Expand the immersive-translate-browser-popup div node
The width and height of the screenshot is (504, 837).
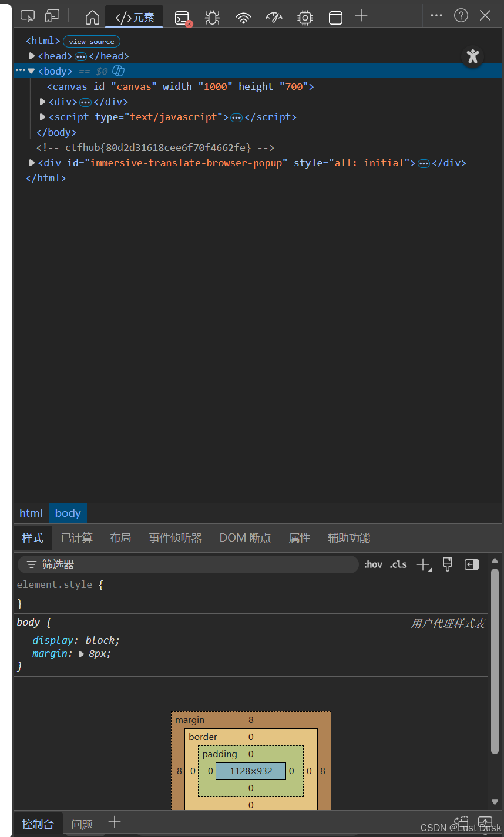pos(32,163)
